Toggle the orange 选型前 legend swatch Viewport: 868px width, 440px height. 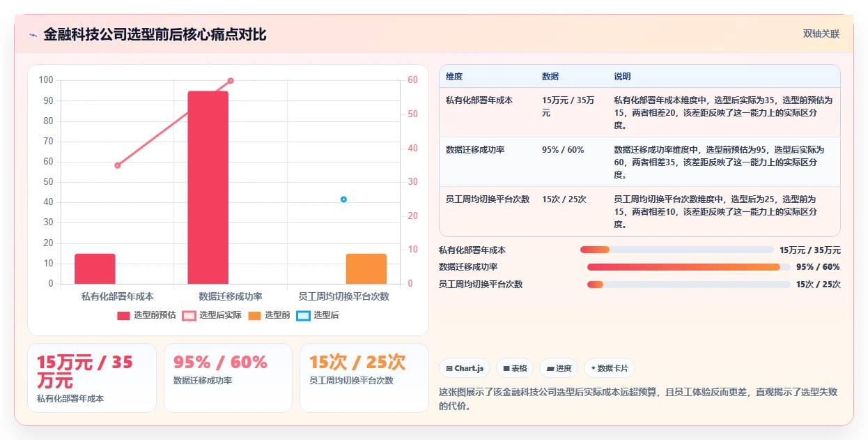click(254, 316)
